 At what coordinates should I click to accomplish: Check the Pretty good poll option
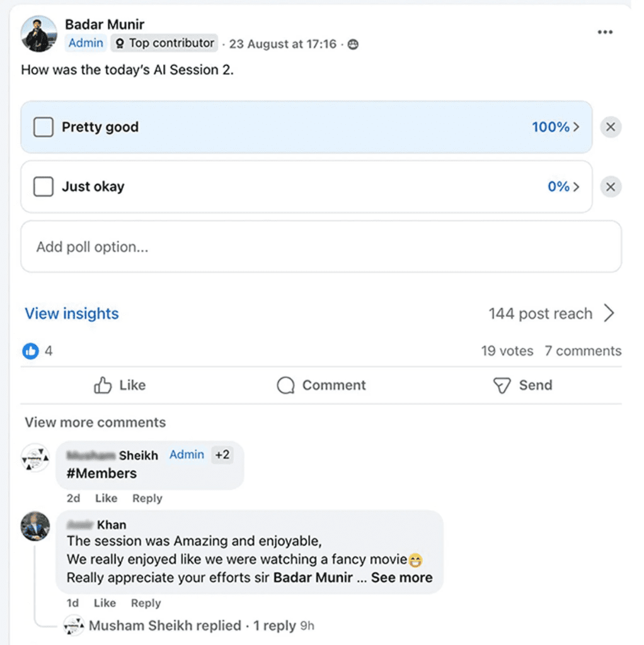click(43, 127)
